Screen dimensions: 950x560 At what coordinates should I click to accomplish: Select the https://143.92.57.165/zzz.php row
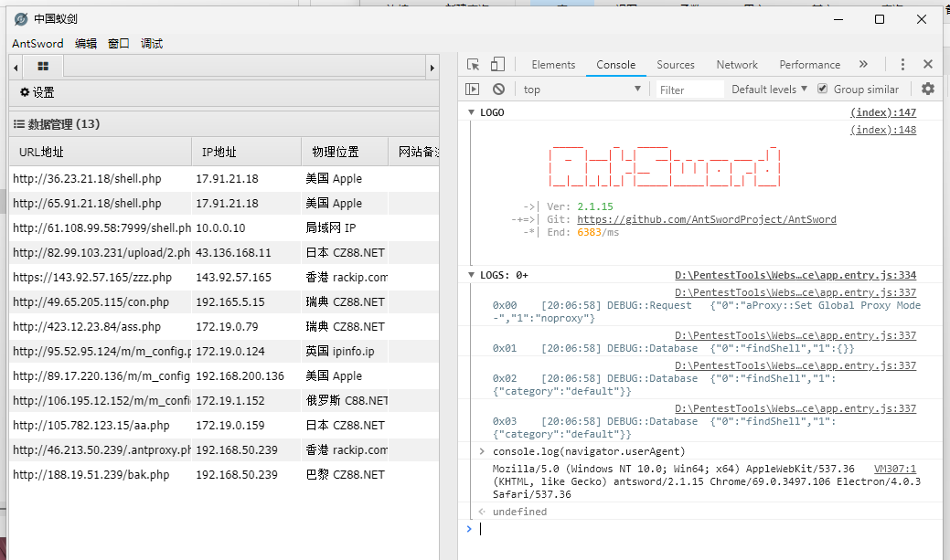(224, 278)
